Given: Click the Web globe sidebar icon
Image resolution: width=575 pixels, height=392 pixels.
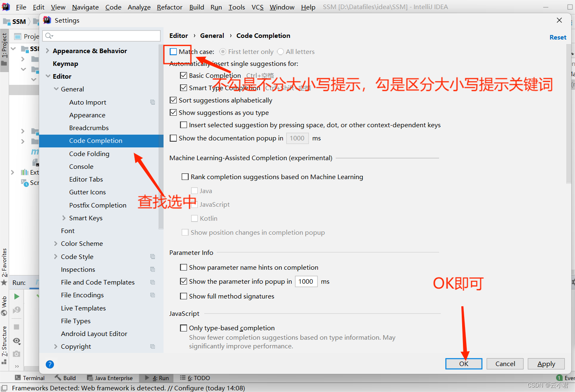Looking at the screenshot, I should coord(4,313).
